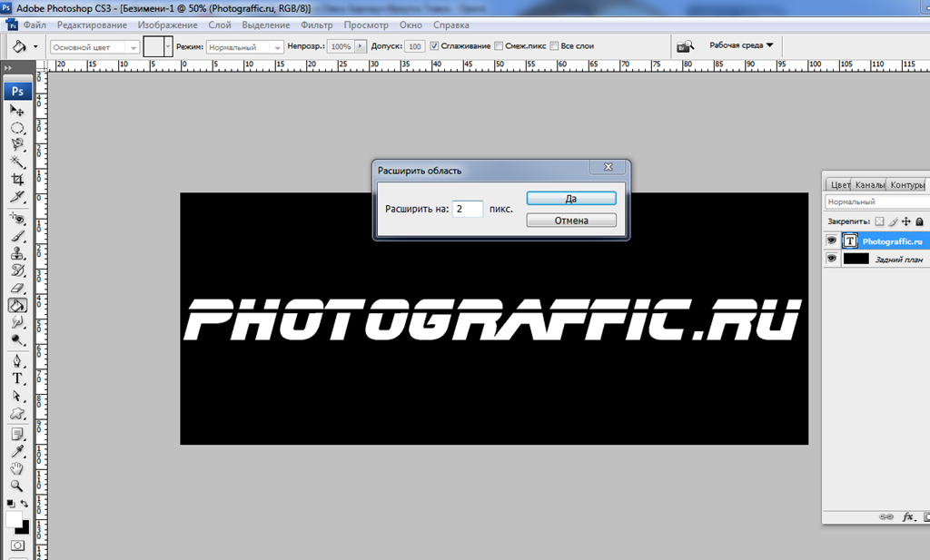The height and width of the screenshot is (560, 930).
Task: Swap foreground and background colors
Action: pos(25,503)
